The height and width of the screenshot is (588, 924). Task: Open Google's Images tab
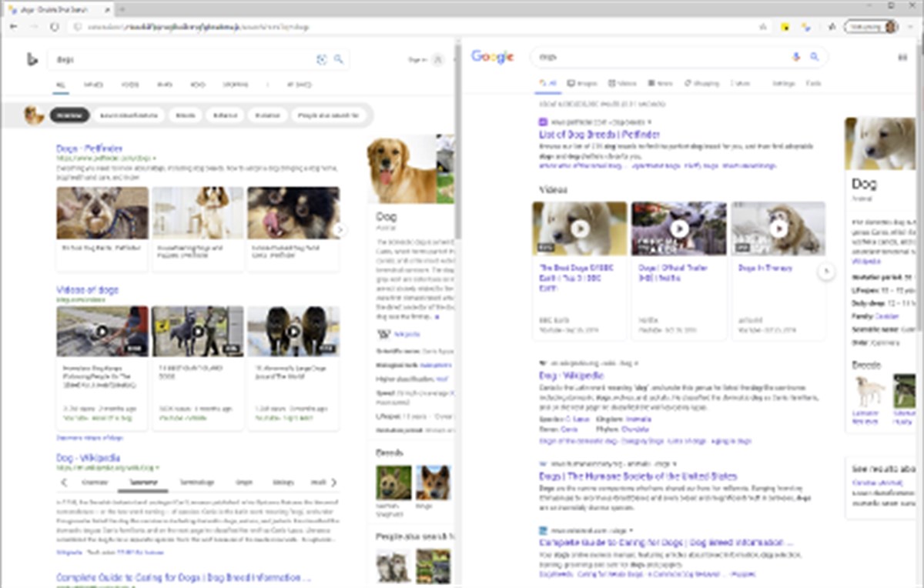click(582, 83)
